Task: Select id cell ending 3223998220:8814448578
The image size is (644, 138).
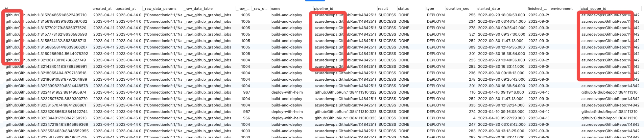Action: click(x=47, y=86)
